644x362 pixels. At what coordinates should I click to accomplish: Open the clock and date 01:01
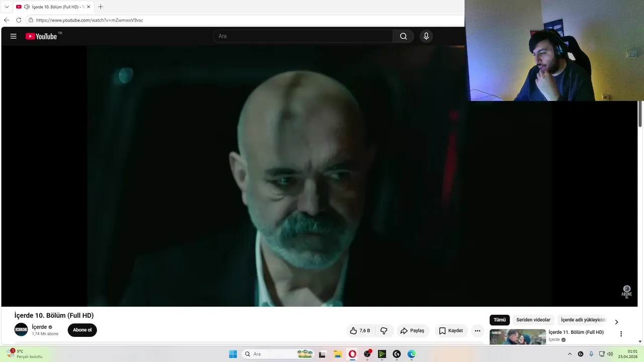tap(628, 354)
